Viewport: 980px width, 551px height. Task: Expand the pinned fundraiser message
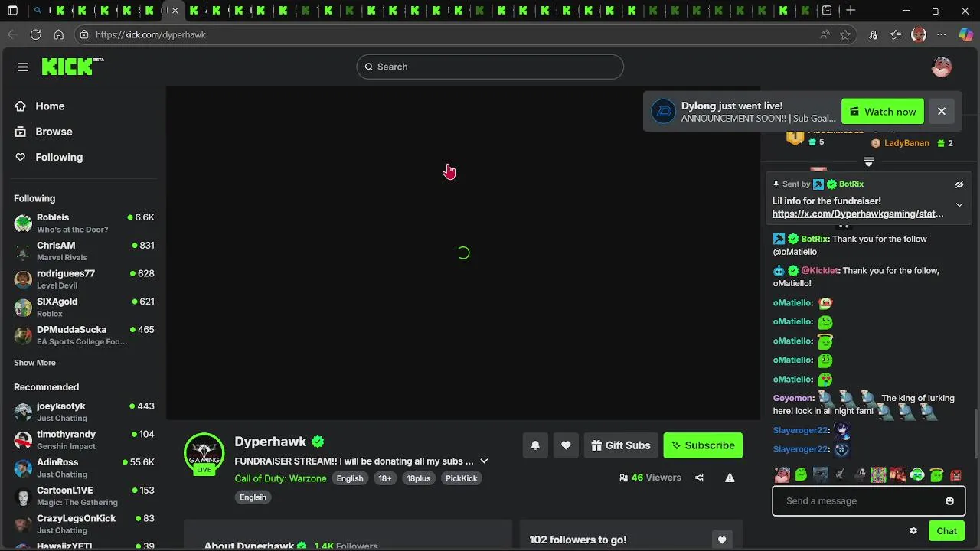959,205
